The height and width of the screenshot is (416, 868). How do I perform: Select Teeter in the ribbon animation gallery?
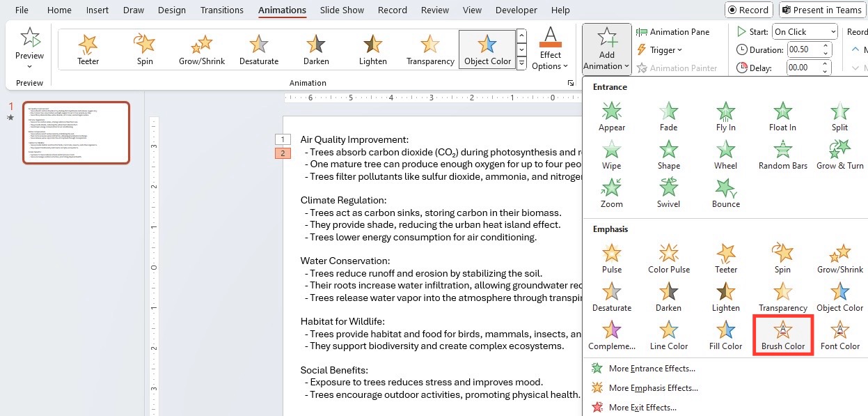(88, 49)
